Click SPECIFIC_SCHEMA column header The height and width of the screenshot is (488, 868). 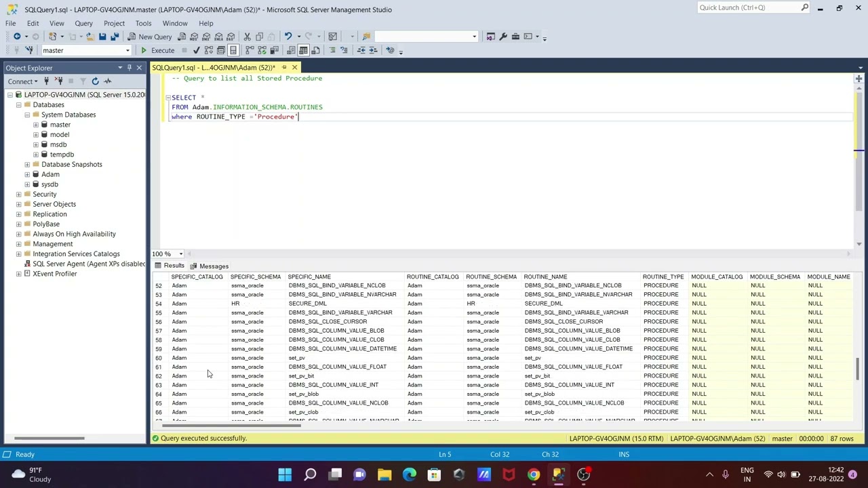256,277
